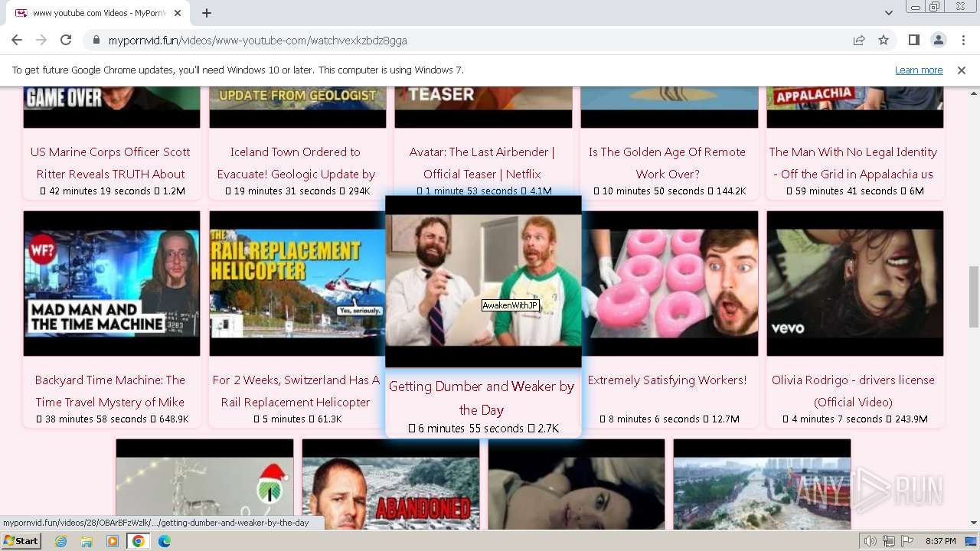Click 6 minutes 55 seconds duration text
The width and height of the screenshot is (980, 551).
[x=470, y=429]
